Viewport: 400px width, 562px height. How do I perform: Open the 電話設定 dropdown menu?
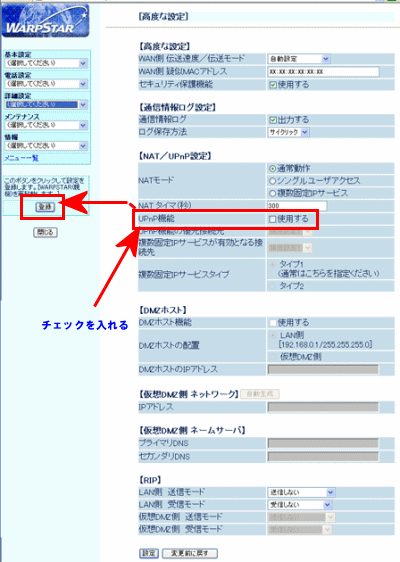46,84
